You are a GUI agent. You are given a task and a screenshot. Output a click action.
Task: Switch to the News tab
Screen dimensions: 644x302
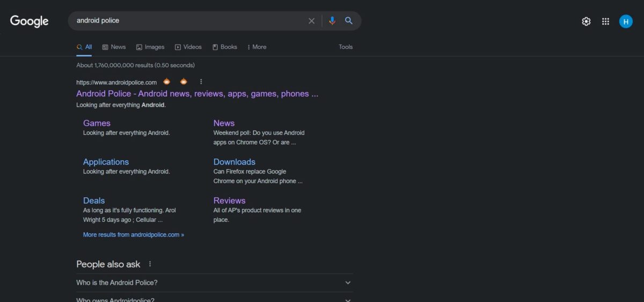coord(114,47)
